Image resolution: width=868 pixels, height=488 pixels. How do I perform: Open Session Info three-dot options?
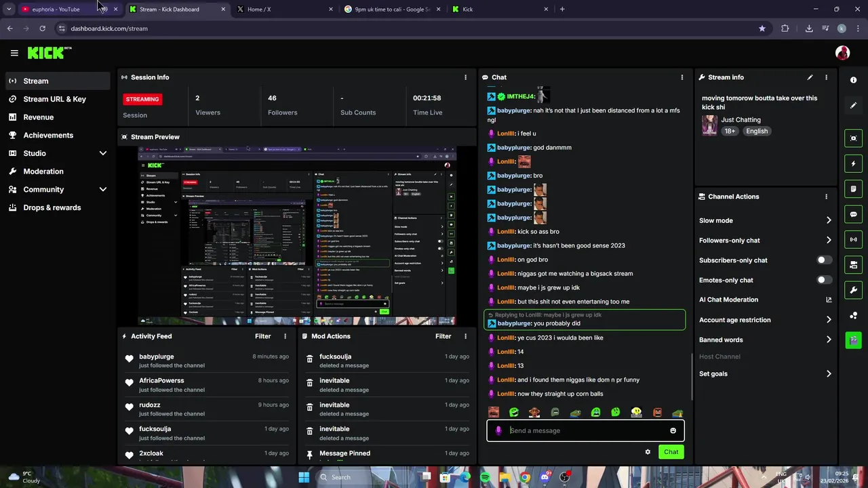[465, 77]
